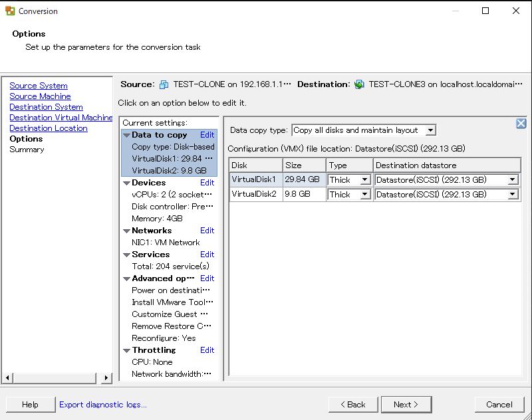Image resolution: width=532 pixels, height=420 pixels.
Task: Open destination datastore dropdown for VirtualDisk1
Action: pos(513,179)
